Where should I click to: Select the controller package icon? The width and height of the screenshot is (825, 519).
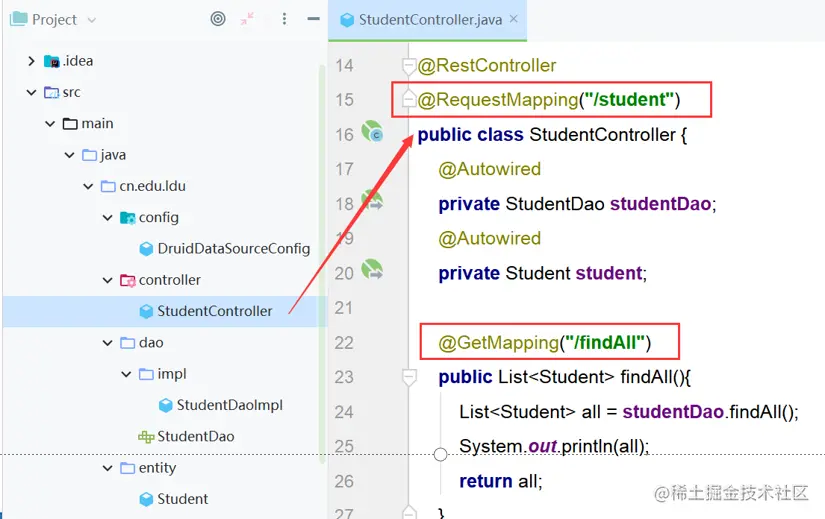(x=128, y=281)
